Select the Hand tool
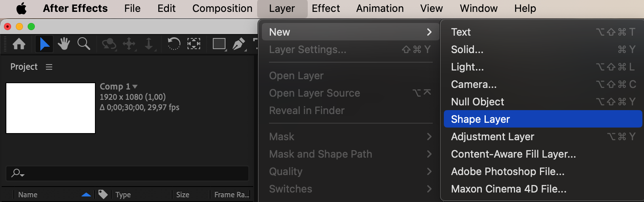The image size is (644, 202). (x=64, y=44)
